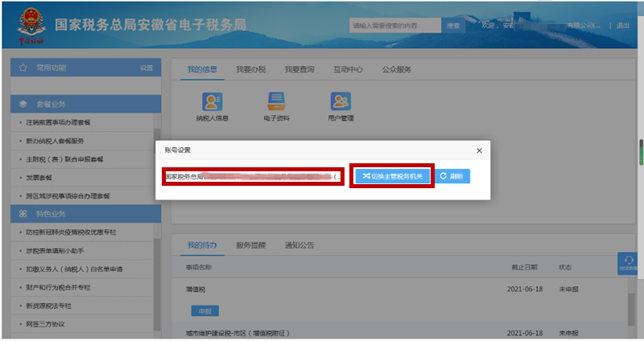The width and height of the screenshot is (644, 341).
Task: Click the tax authority name in dialog
Action: 253,176
